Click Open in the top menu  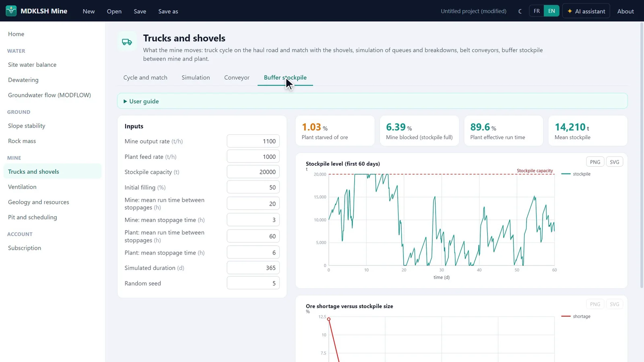114,11
